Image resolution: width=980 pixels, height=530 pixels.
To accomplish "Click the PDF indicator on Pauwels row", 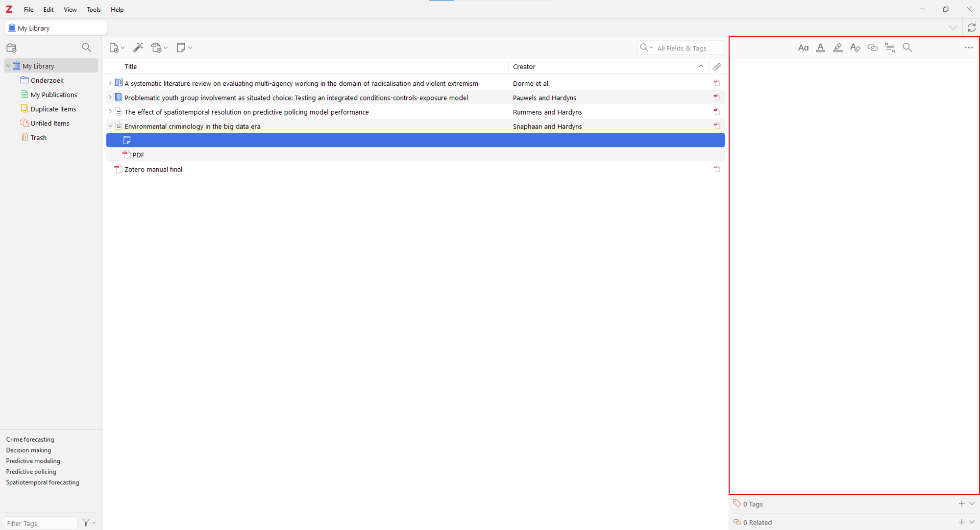I will click(x=717, y=97).
